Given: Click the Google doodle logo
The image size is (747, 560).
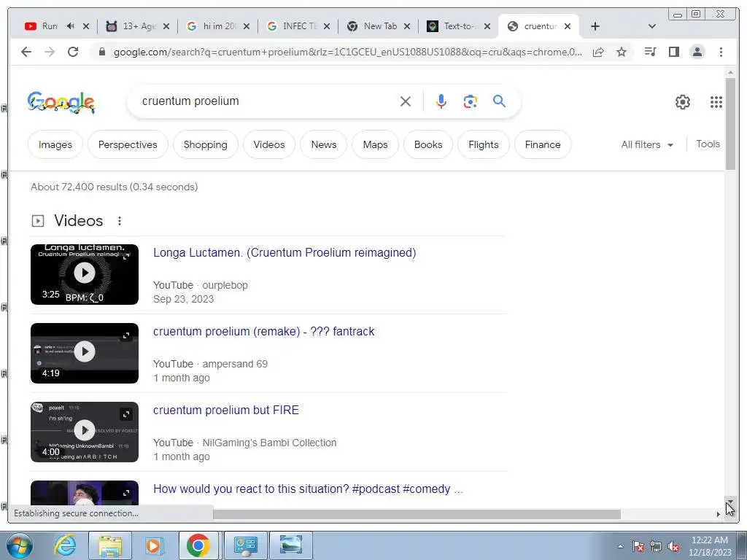Looking at the screenshot, I should click(x=61, y=102).
